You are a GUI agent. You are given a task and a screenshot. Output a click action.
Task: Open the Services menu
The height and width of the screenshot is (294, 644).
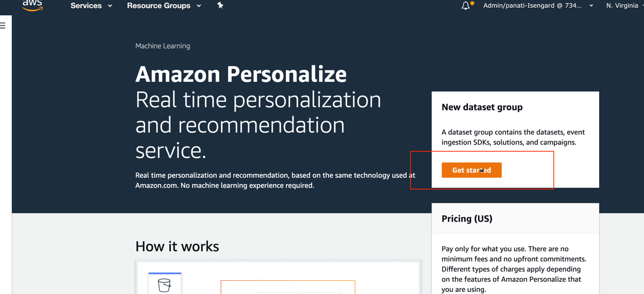(x=91, y=6)
